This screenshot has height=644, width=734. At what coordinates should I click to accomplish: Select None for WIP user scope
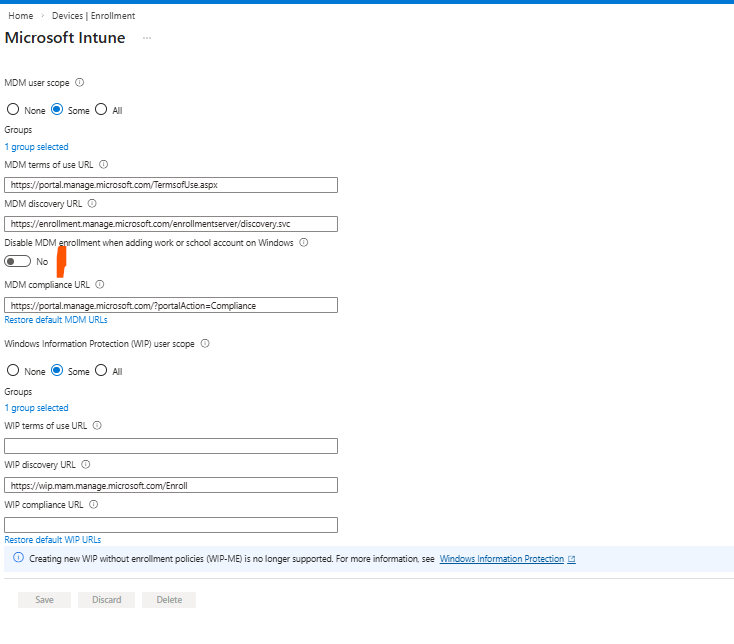pyautogui.click(x=13, y=371)
